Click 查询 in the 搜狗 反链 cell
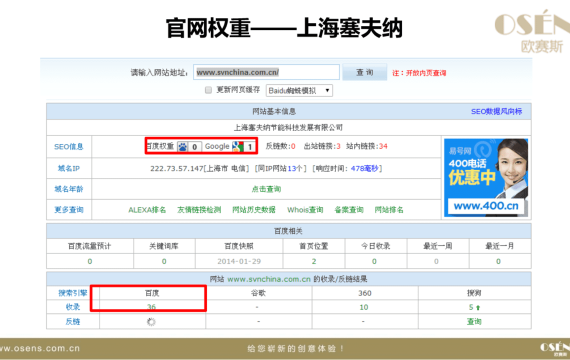This screenshot has height=360, width=570. click(x=474, y=321)
